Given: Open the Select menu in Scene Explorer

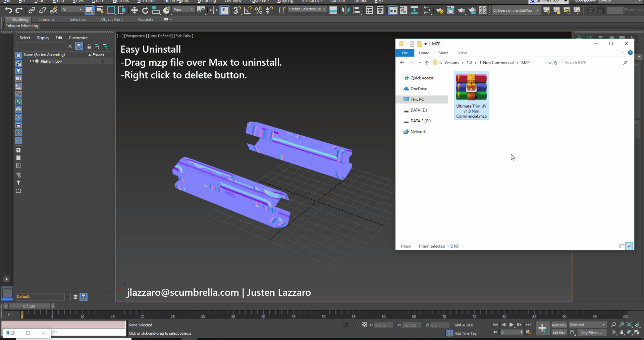Looking at the screenshot, I should click(25, 38).
